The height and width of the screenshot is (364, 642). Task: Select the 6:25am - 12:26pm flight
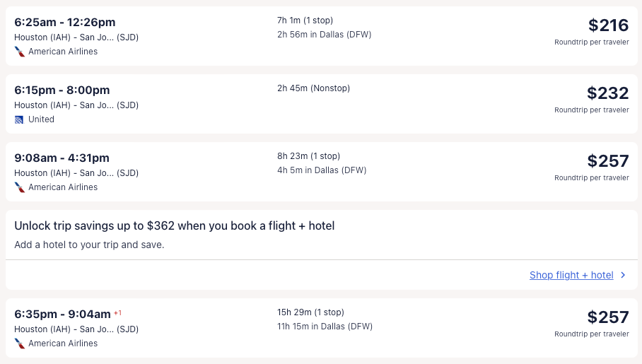pos(65,23)
